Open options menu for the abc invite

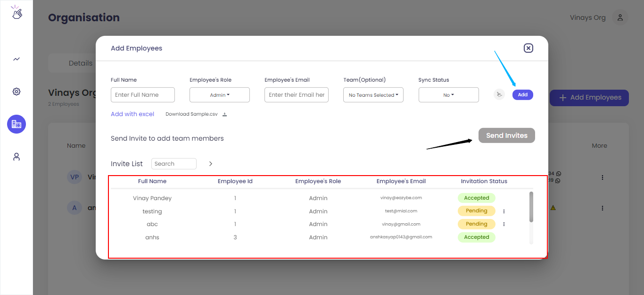click(504, 224)
